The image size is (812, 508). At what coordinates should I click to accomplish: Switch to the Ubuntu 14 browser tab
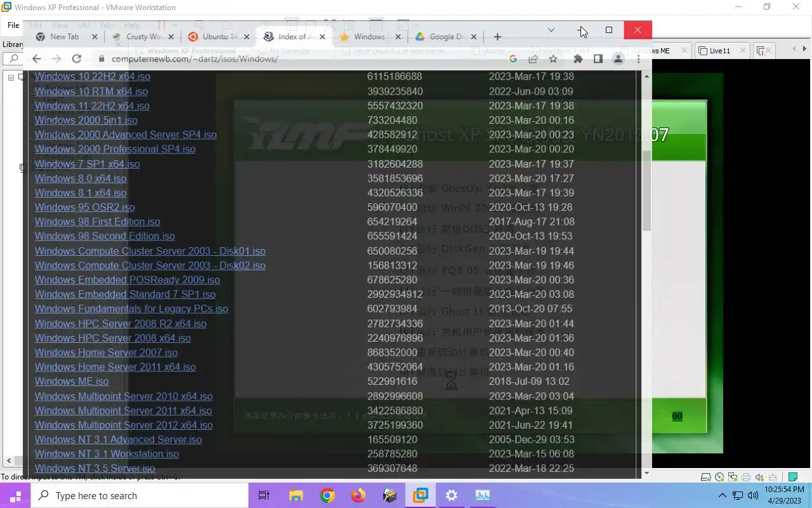[x=219, y=37]
